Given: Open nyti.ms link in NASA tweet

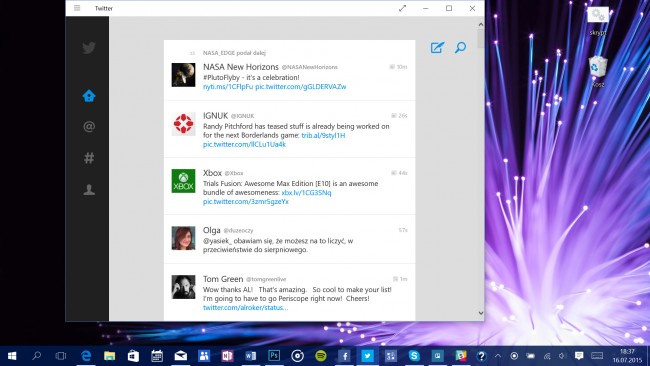Looking at the screenshot, I should click(228, 87).
